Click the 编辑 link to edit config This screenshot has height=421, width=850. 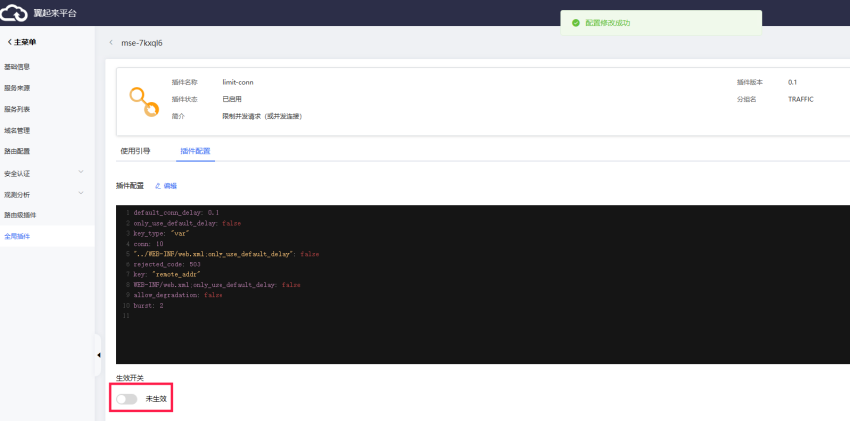[166, 186]
